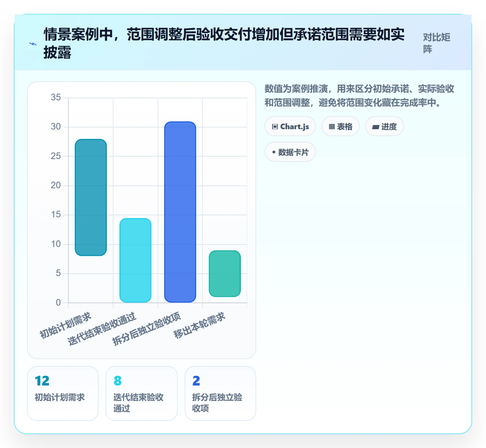Screen dimensions: 486x448
Task: Click the x-axis label 迭代结束验收通过
Action: [102, 329]
